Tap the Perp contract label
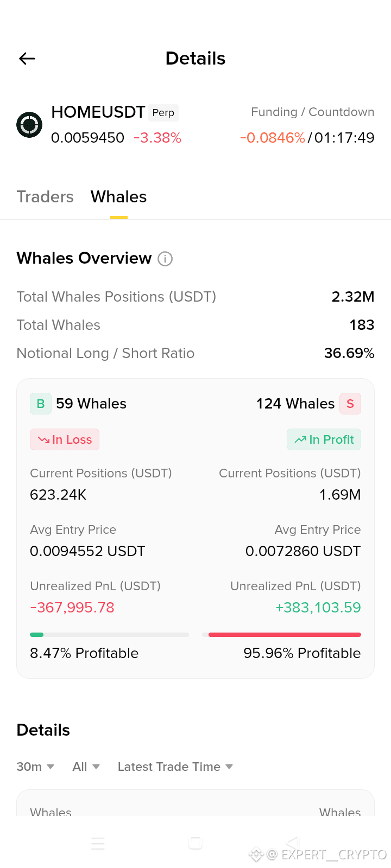The height and width of the screenshot is (868, 391). [163, 113]
